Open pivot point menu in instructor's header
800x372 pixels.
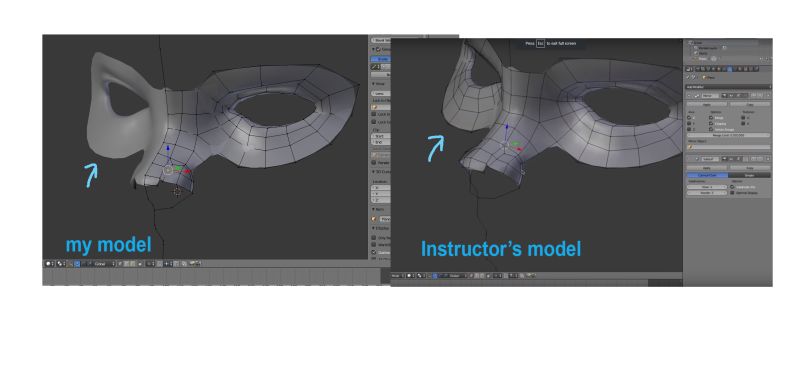tap(421, 276)
